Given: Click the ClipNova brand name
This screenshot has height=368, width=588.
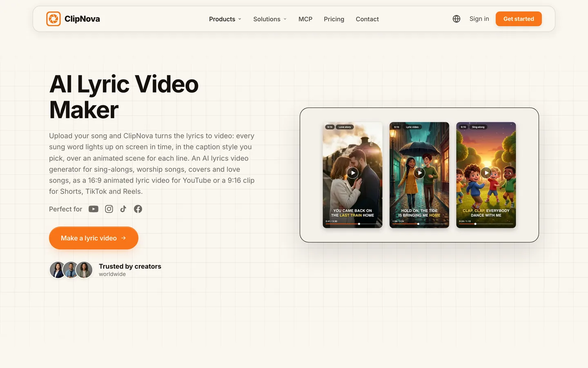Looking at the screenshot, I should 82,19.
